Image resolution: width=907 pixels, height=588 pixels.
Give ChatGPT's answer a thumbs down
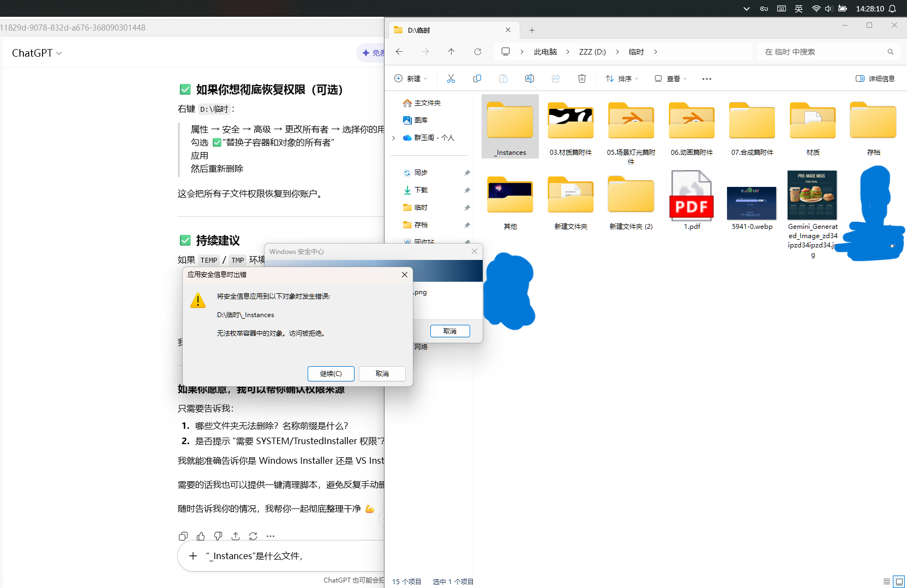coord(218,536)
